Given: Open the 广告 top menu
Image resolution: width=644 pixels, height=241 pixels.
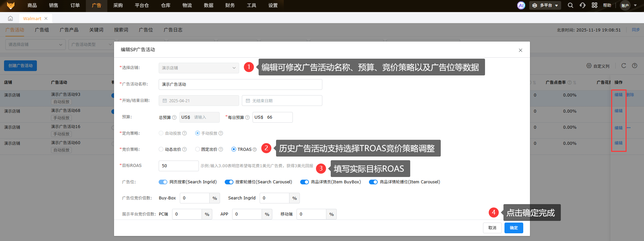Looking at the screenshot, I should (97, 5).
